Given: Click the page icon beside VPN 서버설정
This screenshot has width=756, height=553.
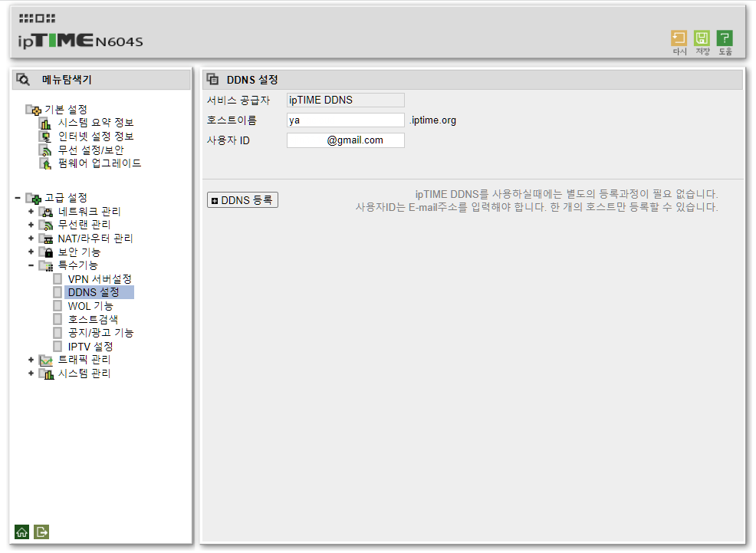Looking at the screenshot, I should tap(58, 278).
